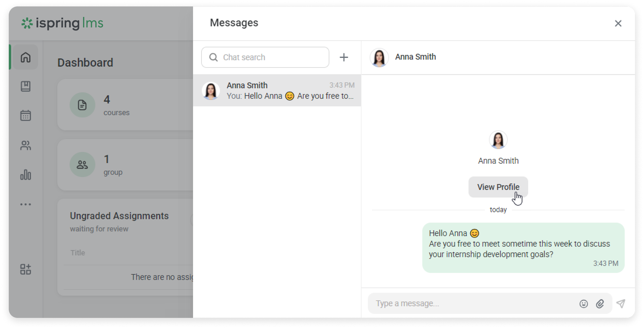Click the ispring lms logo
Screen dimensions: 644x329
[62, 23]
